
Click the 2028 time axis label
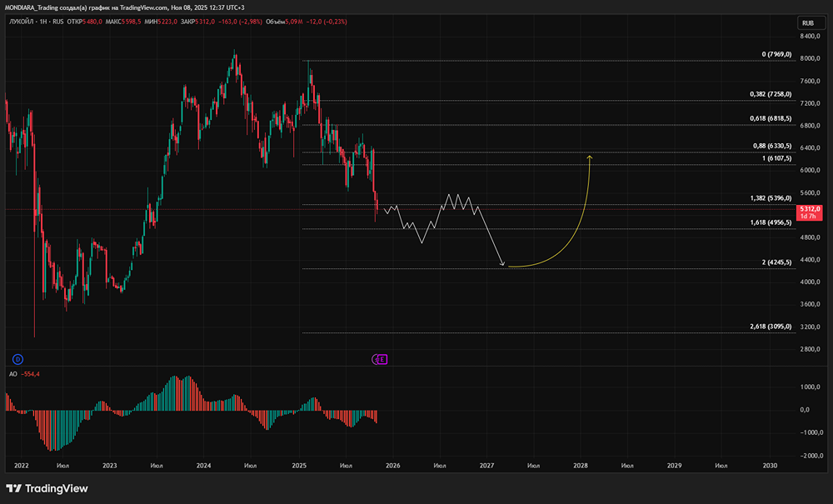click(581, 466)
